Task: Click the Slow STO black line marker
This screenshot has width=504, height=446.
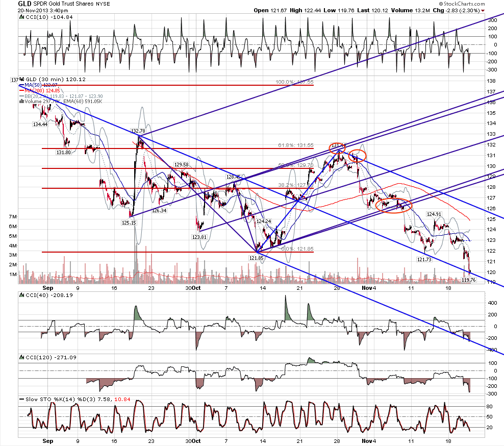Action: [21, 400]
